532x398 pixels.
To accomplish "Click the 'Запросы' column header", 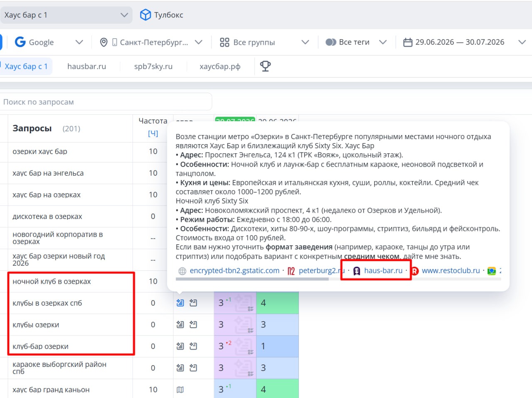I will [x=32, y=128].
